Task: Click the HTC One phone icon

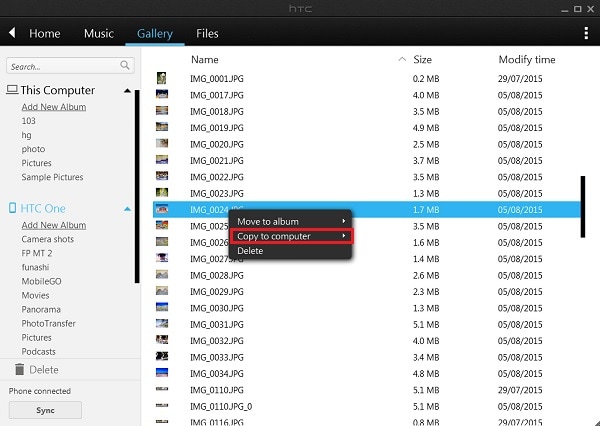Action: coord(12,208)
